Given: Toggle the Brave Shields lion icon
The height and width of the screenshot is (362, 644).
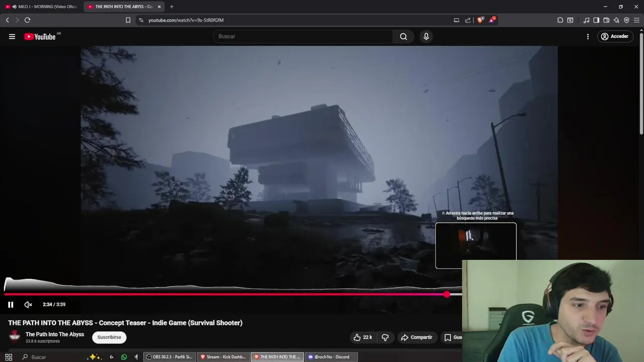Looking at the screenshot, I should (480, 20).
